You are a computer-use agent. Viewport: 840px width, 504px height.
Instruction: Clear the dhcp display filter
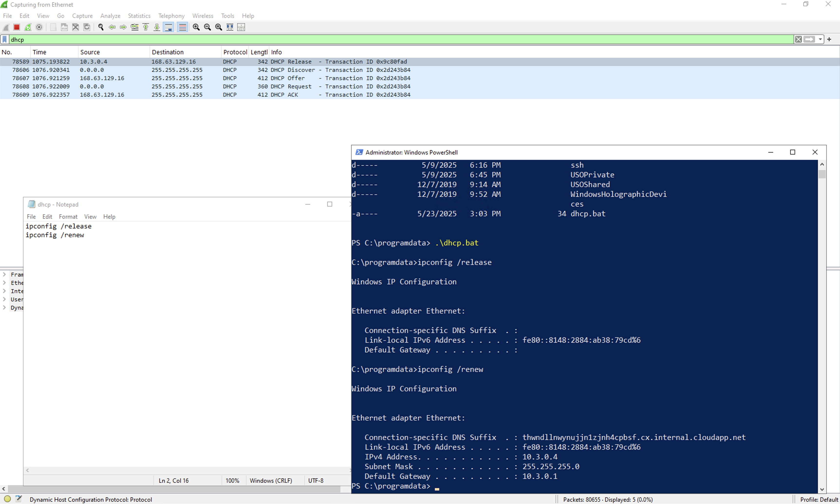click(798, 39)
